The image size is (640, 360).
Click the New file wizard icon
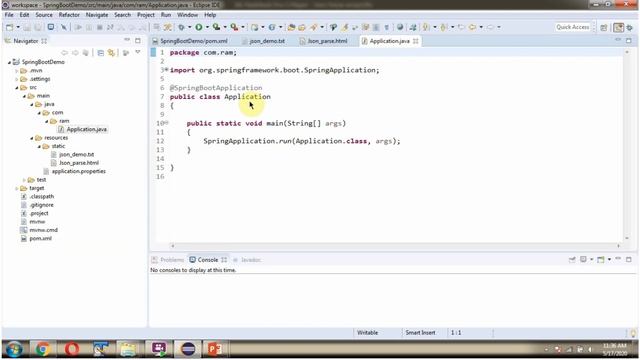coord(9,27)
